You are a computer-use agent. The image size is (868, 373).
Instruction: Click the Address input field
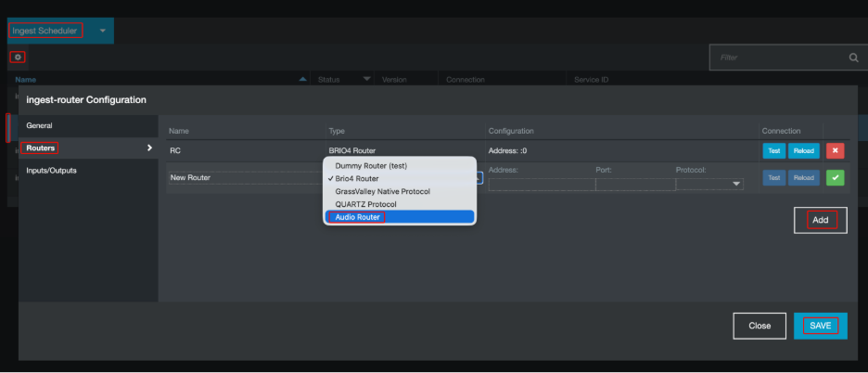[x=542, y=184]
